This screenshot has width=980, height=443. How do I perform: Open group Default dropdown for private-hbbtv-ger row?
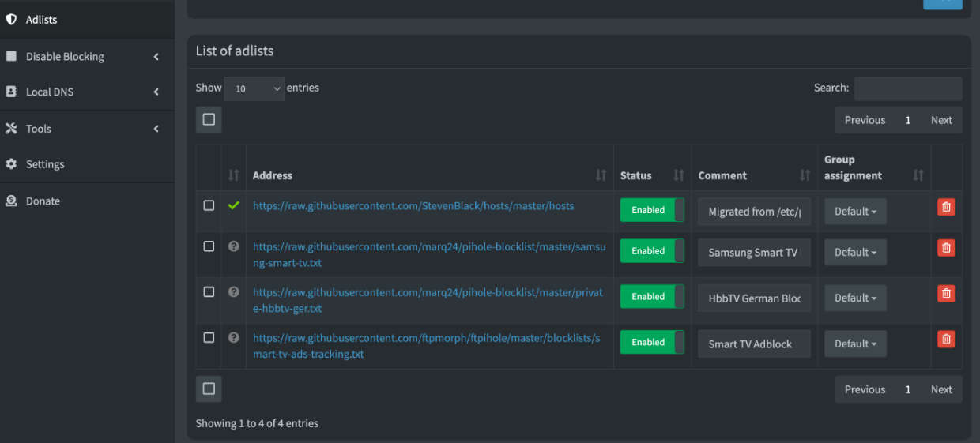855,298
